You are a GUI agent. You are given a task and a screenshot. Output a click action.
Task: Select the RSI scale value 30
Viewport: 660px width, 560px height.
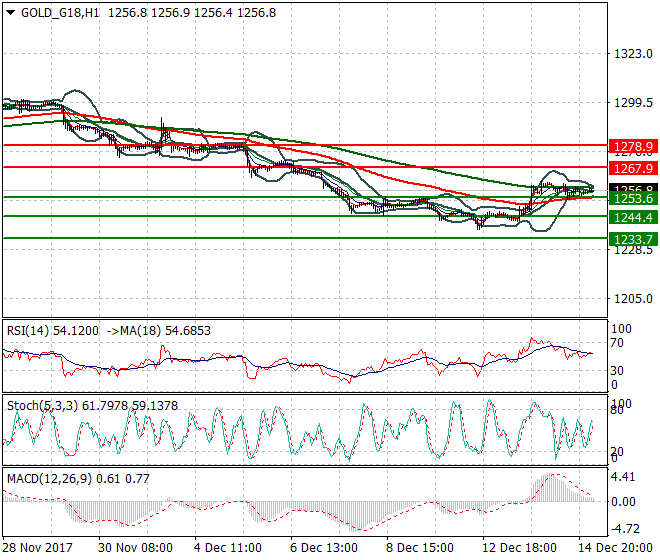617,371
